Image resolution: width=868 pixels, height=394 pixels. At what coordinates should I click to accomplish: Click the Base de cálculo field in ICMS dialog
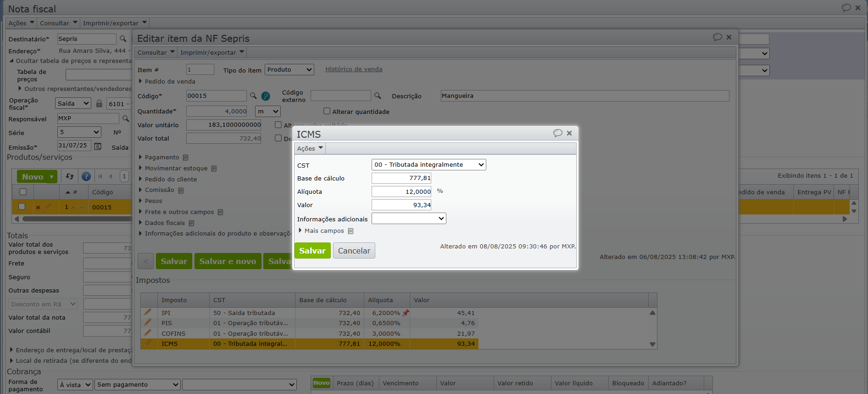point(401,178)
